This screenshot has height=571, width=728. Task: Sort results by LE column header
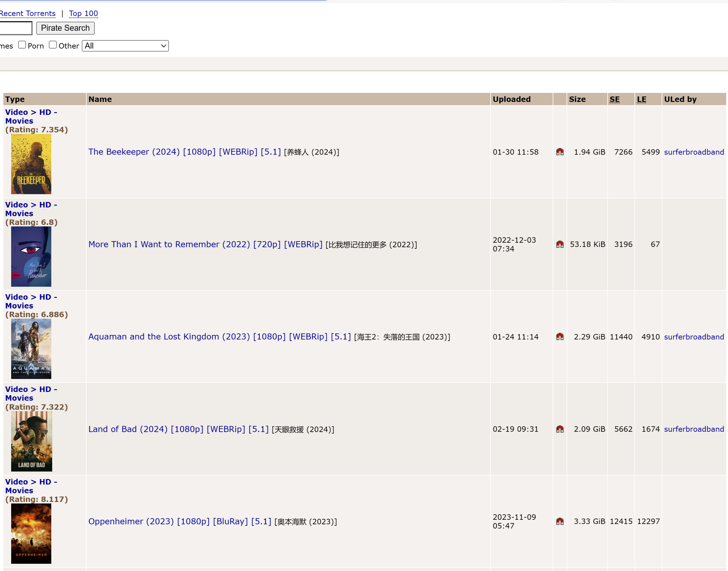pos(641,99)
